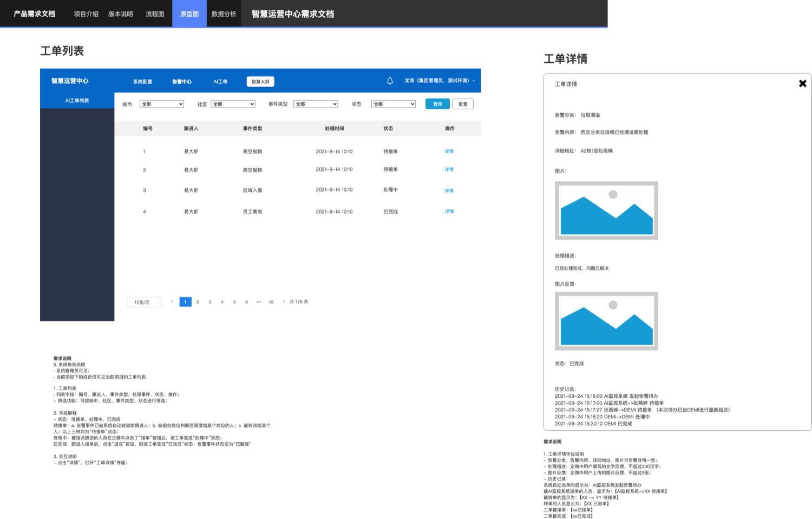Click the notification bell icon

click(390, 81)
